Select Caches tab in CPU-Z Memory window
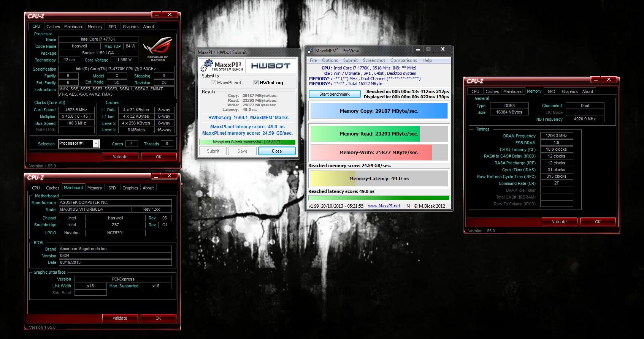Screen dimensions: 644x339 [492, 91]
